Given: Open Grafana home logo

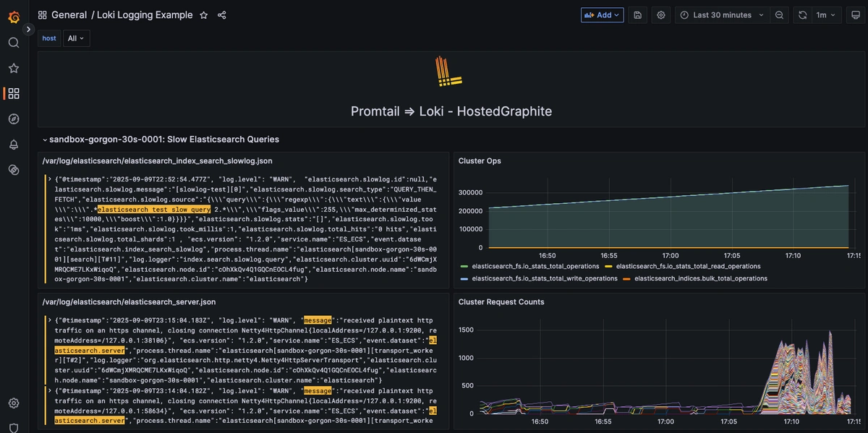Looking at the screenshot, I should (14, 16).
